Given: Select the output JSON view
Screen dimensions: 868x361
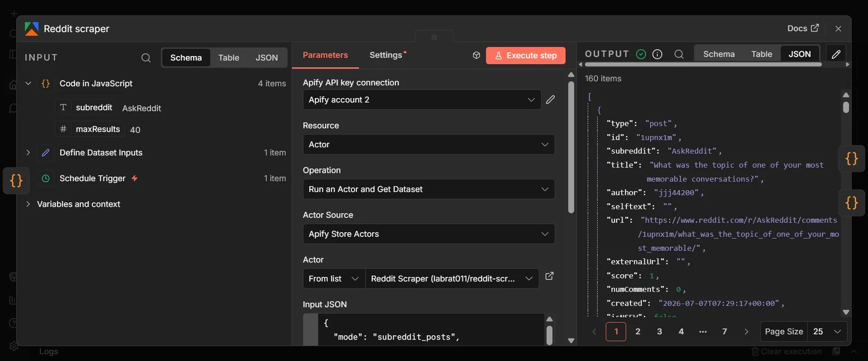Looking at the screenshot, I should point(800,54).
